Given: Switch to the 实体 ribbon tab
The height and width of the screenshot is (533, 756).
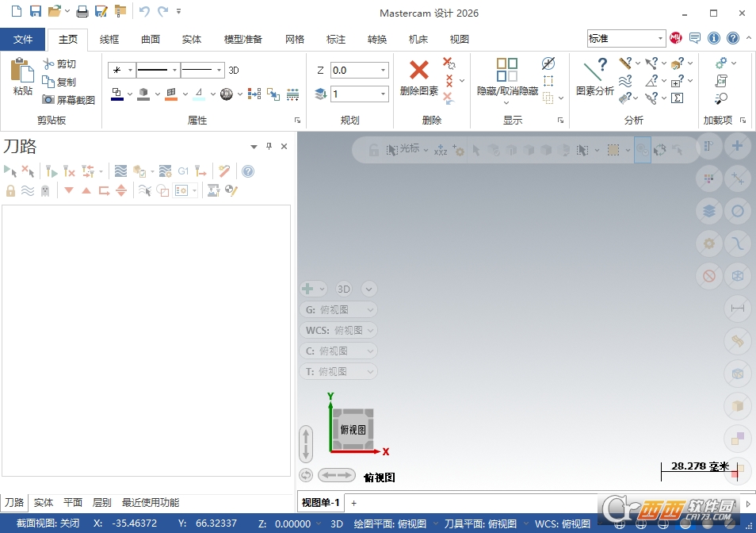Looking at the screenshot, I should (192, 39).
